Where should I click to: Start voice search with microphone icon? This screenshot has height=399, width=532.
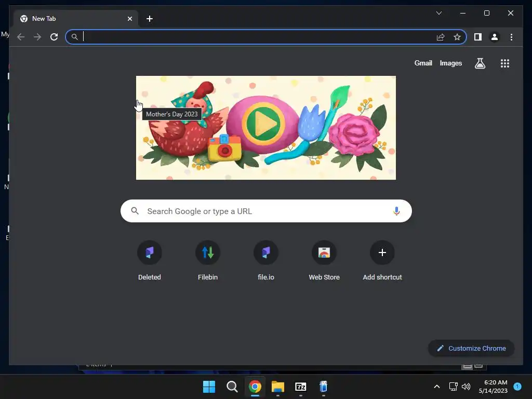coord(396,211)
